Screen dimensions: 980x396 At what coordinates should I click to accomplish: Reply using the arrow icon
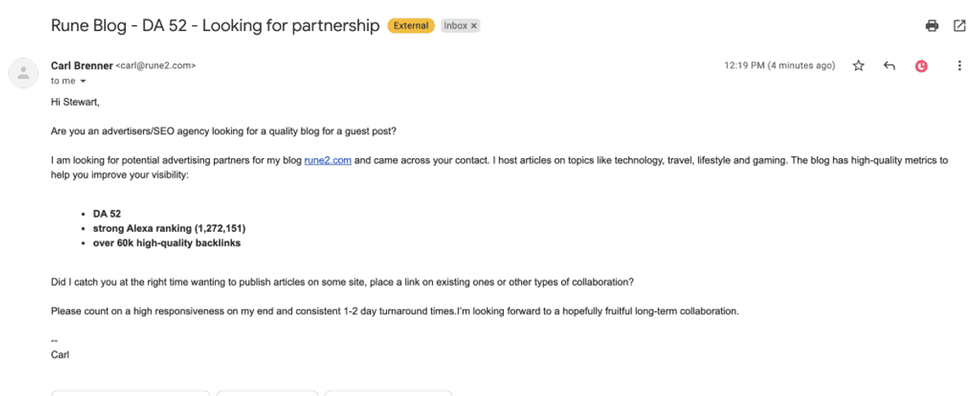click(x=890, y=66)
